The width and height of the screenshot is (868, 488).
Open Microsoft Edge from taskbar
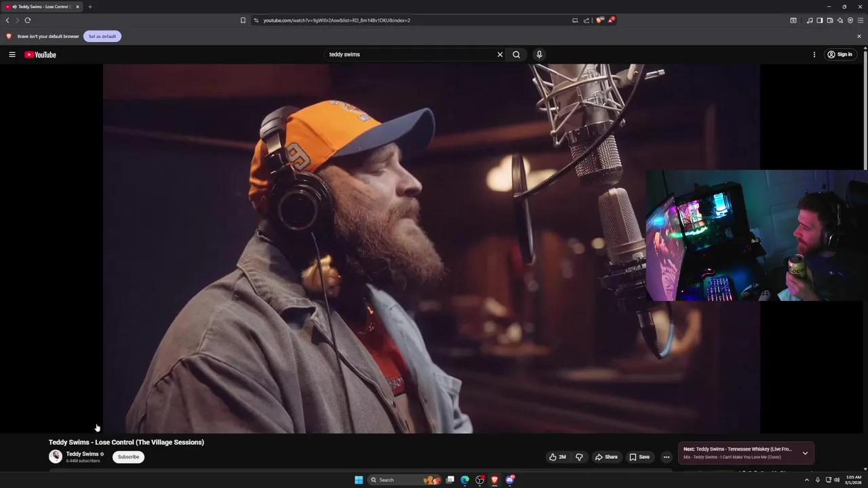465,480
